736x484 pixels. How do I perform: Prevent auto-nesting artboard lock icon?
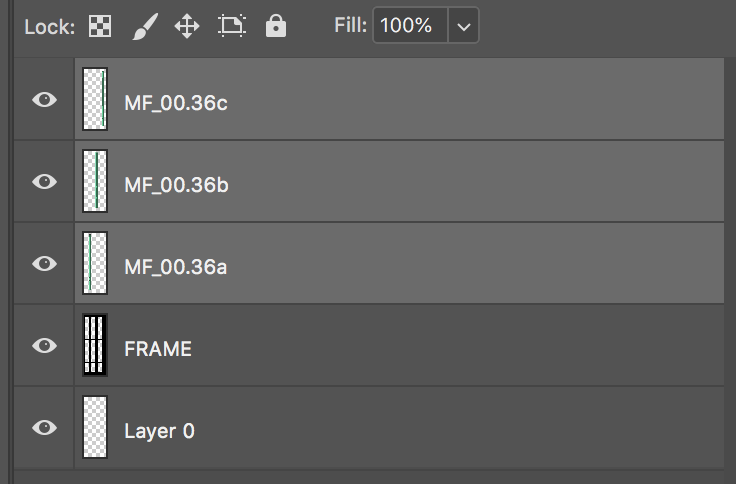(232, 26)
